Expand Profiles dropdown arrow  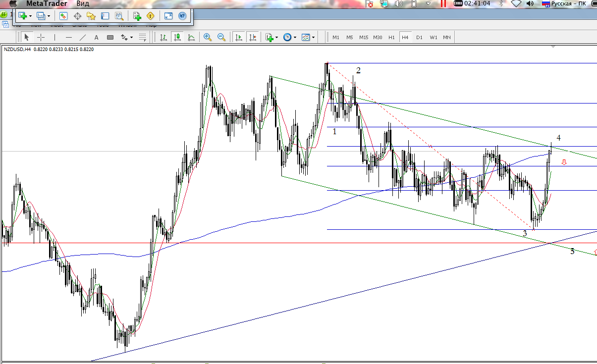pos(49,16)
